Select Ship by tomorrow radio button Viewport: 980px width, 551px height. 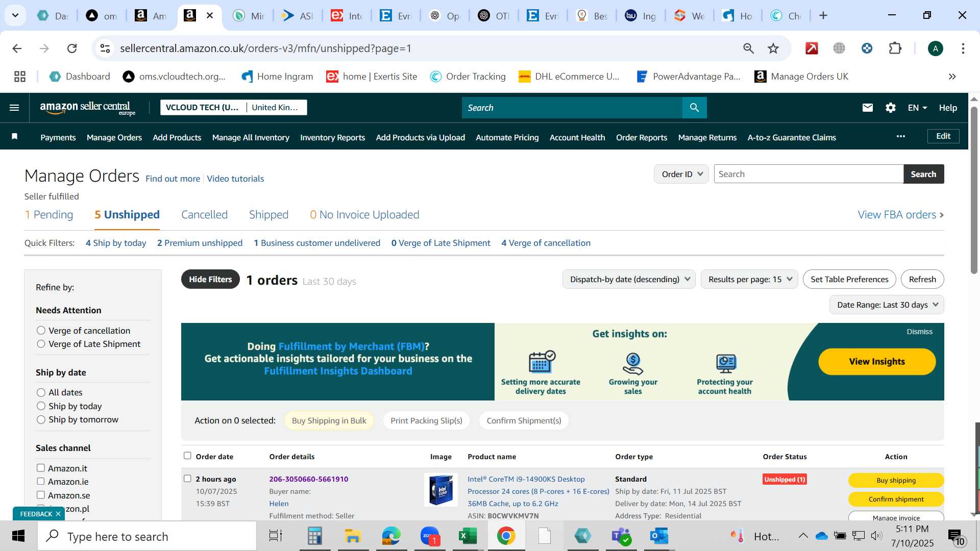coord(41,419)
